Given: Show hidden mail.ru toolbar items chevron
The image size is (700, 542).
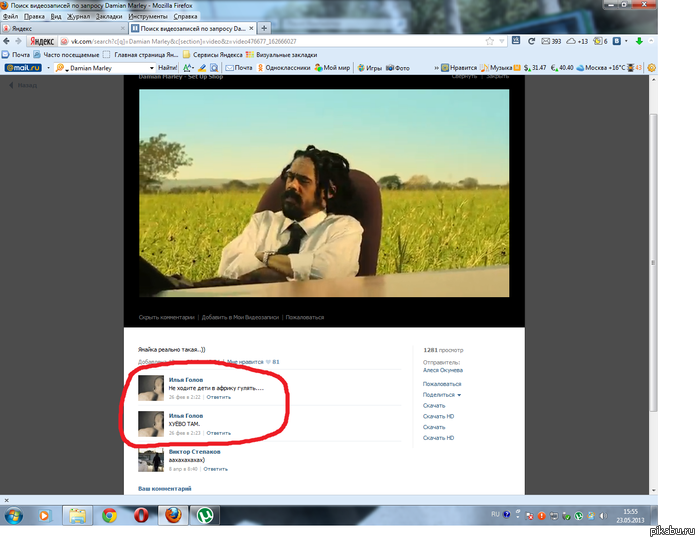Looking at the screenshot, I should (436, 68).
